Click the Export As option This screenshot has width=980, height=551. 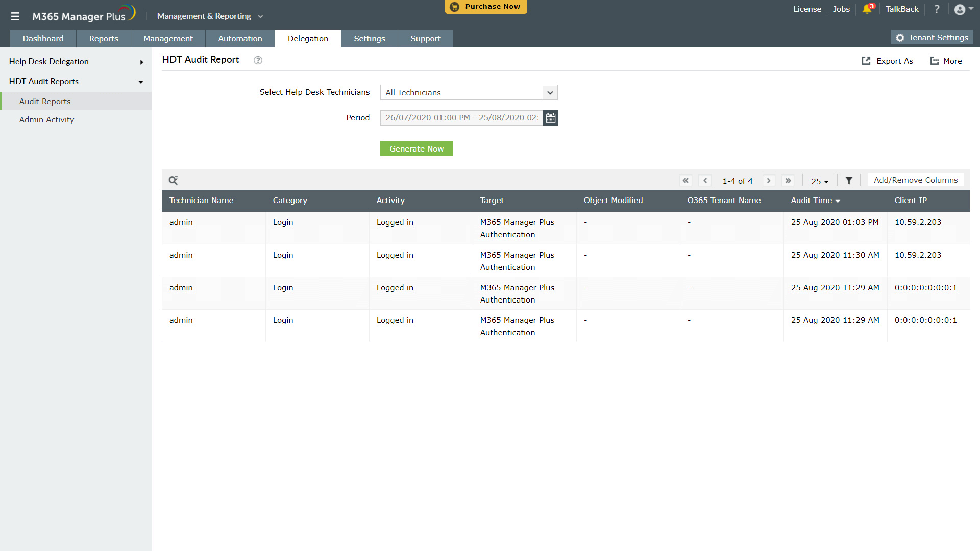point(887,61)
